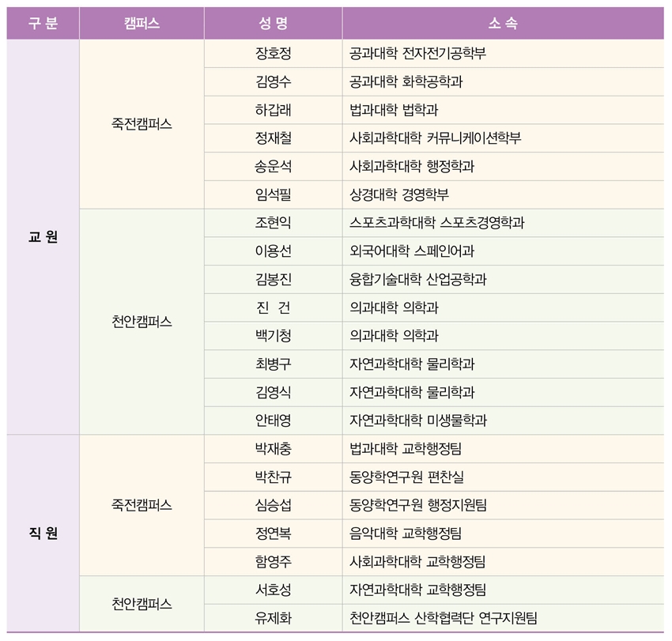This screenshot has height=641, width=672.
Task: Select the name 함영주
Action: click(274, 561)
